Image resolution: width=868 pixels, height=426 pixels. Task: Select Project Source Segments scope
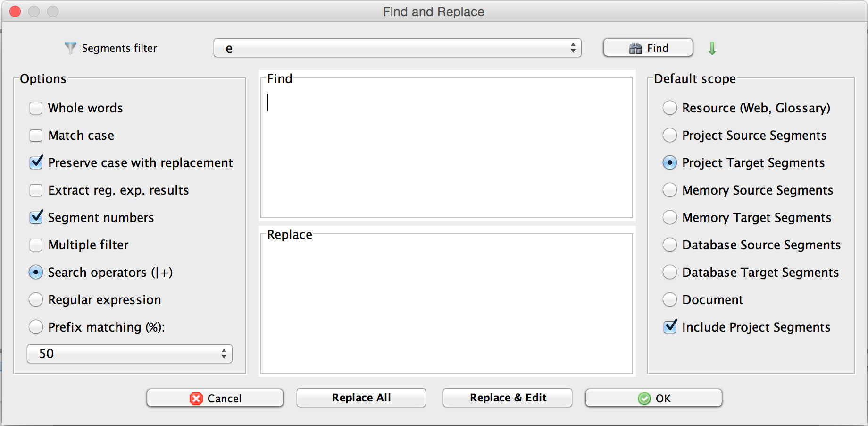click(x=669, y=136)
